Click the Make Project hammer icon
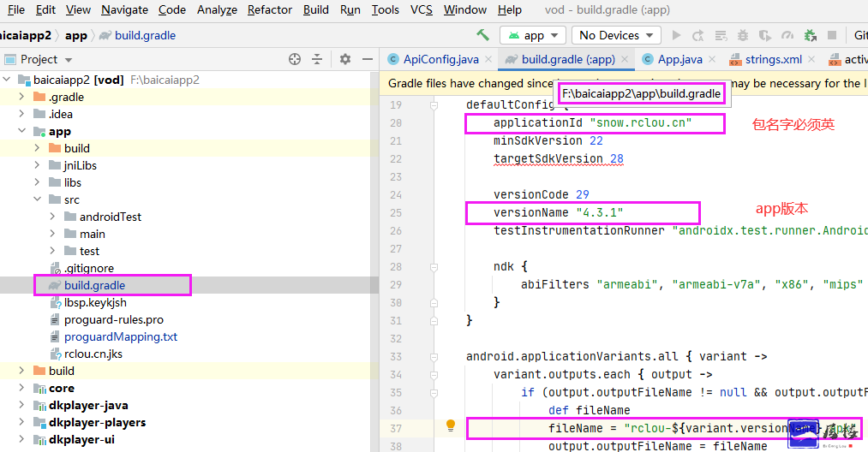 pyautogui.click(x=482, y=35)
